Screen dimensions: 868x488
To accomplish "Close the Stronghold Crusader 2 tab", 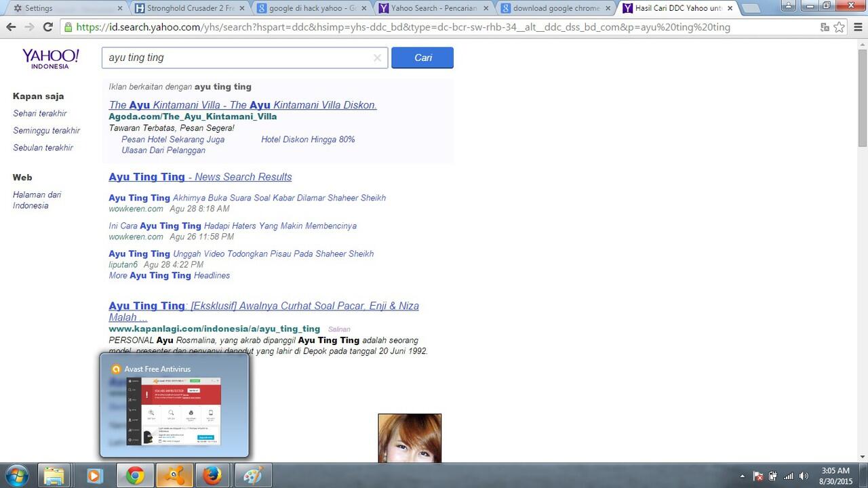I will (x=241, y=8).
